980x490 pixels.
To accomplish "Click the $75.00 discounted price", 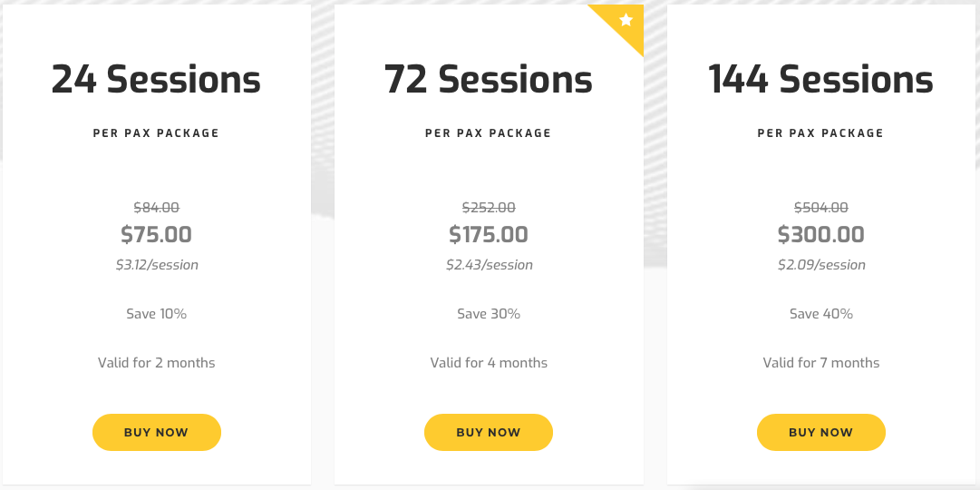I will click(x=156, y=235).
